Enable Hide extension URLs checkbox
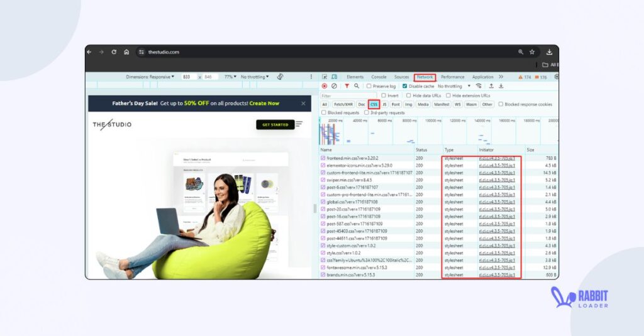Image resolution: width=644 pixels, height=336 pixels. click(448, 95)
